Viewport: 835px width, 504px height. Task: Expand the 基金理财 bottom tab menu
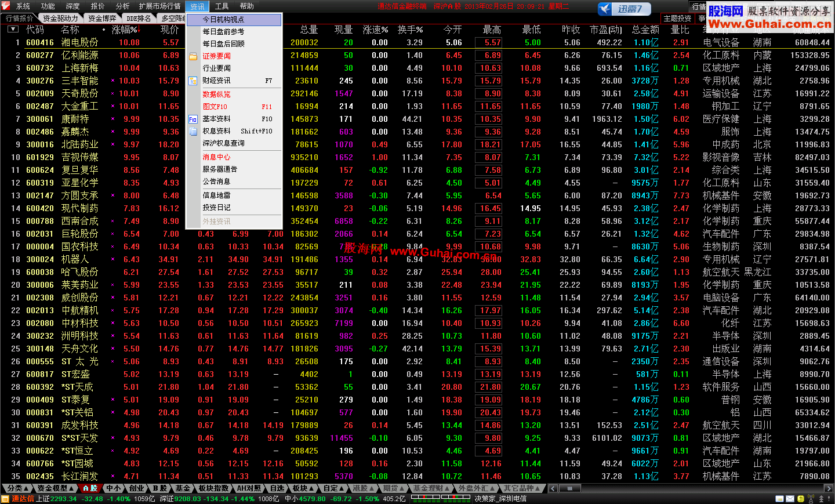tap(431, 488)
